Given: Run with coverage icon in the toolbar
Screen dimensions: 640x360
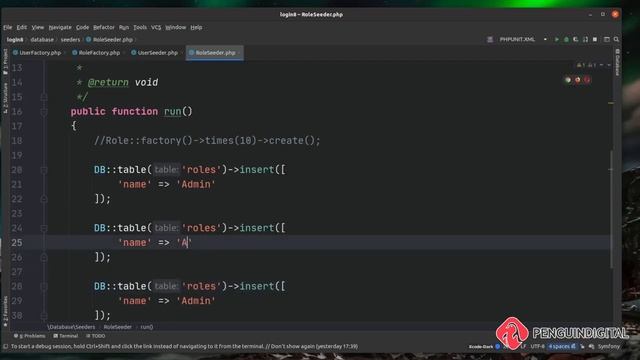Looking at the screenshot, I should (x=576, y=40).
